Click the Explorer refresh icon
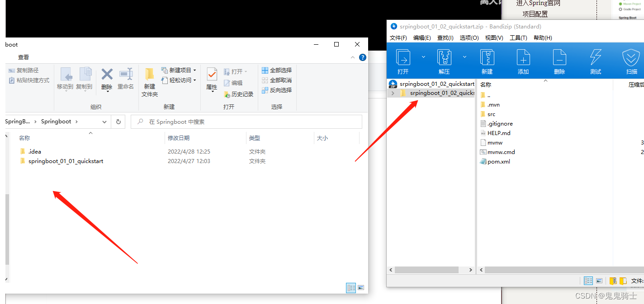The width and height of the screenshot is (644, 304). [118, 122]
